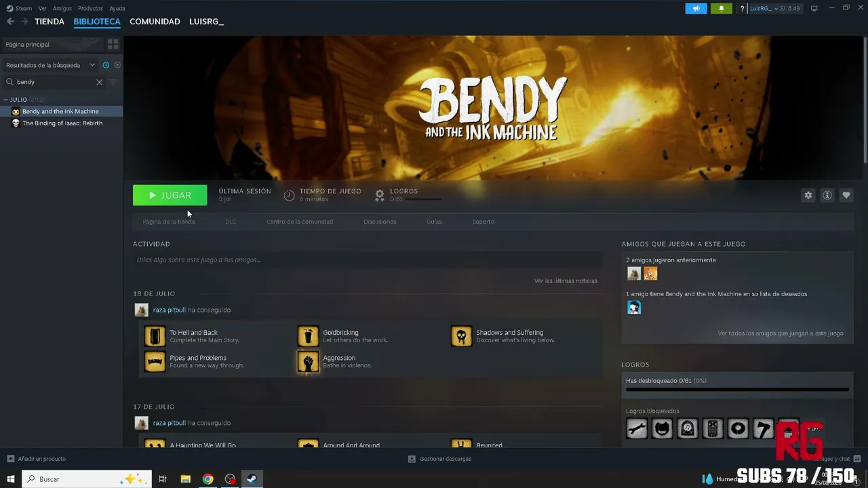The height and width of the screenshot is (488, 868).
Task: Open To Hell and Back achievement icon
Action: pos(155,336)
